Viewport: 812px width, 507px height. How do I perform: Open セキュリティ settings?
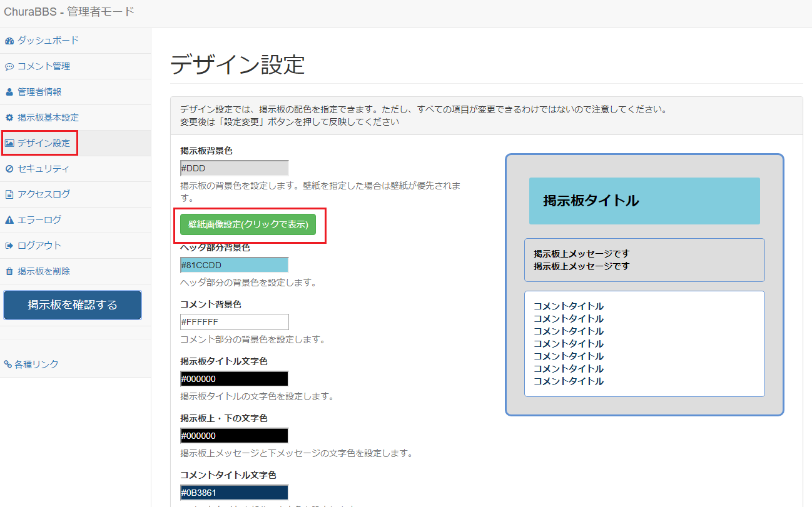75,169
